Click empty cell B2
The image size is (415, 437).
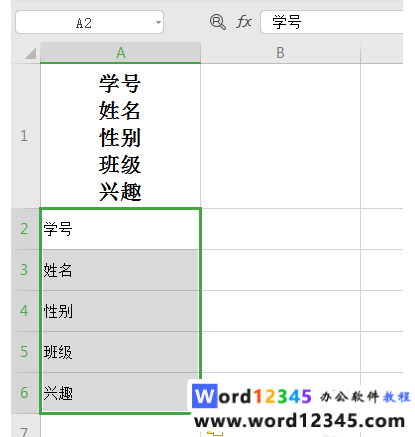280,229
